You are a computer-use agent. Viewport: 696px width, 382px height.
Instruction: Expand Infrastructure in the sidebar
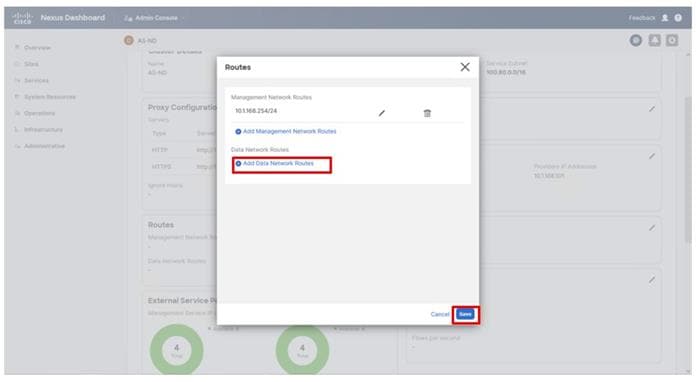coord(43,130)
